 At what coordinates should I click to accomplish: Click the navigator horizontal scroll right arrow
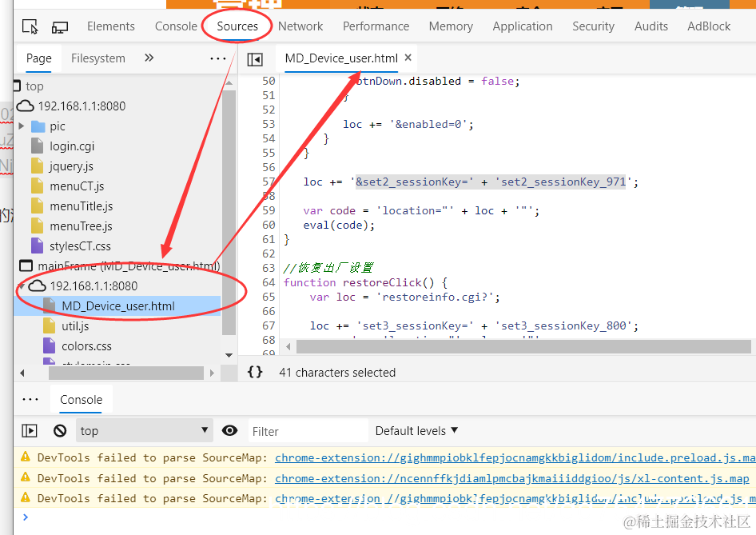click(x=212, y=373)
